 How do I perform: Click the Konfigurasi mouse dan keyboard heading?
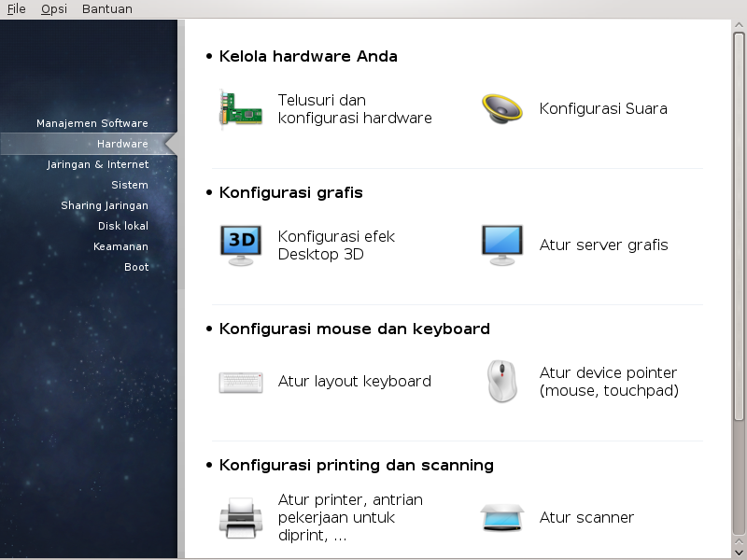tap(355, 329)
